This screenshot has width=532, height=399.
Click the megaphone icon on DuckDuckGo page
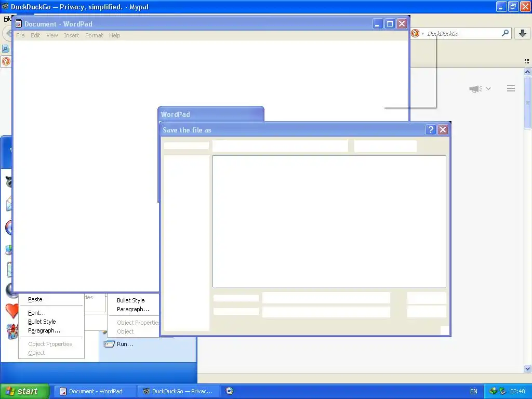click(476, 89)
